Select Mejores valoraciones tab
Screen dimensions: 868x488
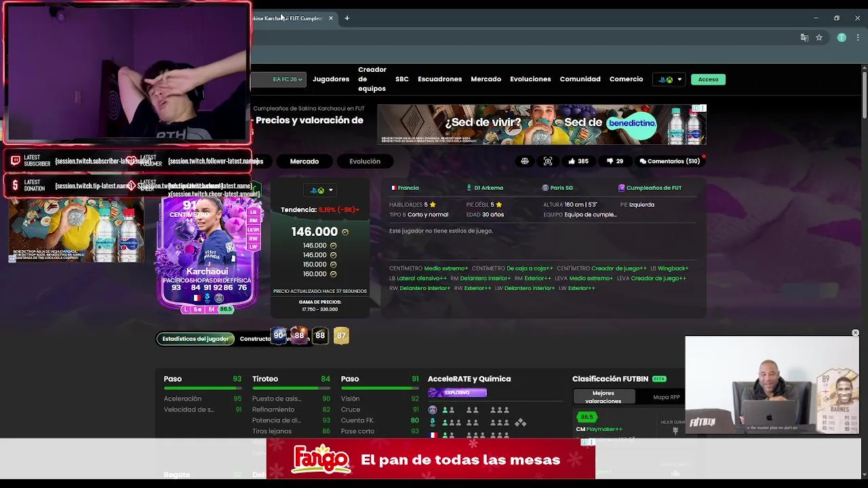(x=603, y=397)
